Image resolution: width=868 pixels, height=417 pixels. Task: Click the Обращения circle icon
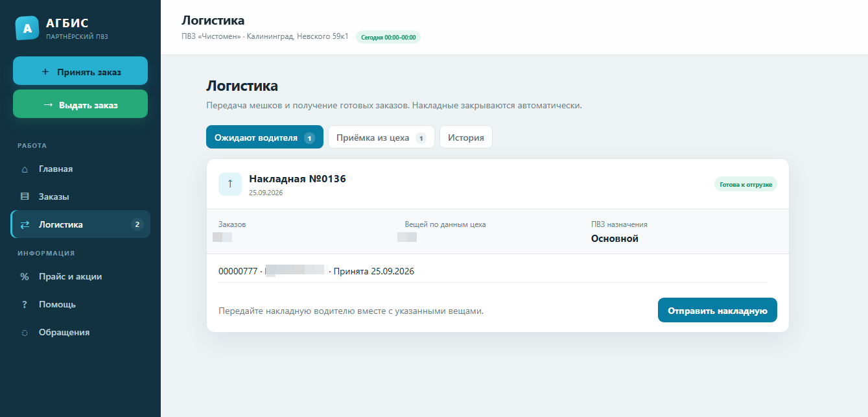(x=25, y=333)
